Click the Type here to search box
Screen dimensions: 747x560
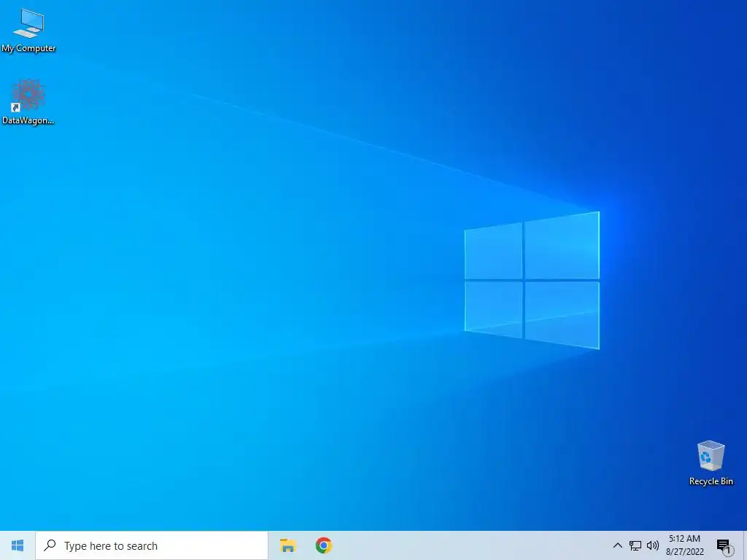[x=152, y=545]
